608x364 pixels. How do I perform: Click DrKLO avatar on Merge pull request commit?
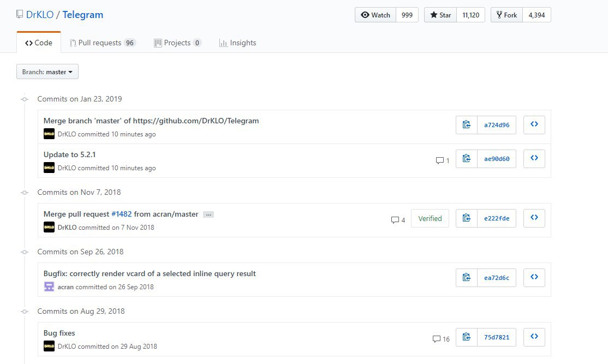tap(49, 227)
